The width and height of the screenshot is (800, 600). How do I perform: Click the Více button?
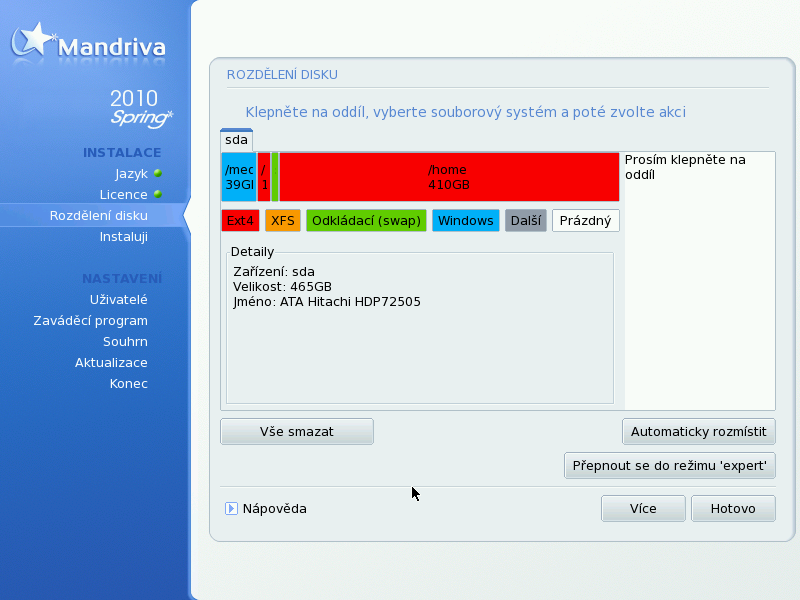coord(643,508)
